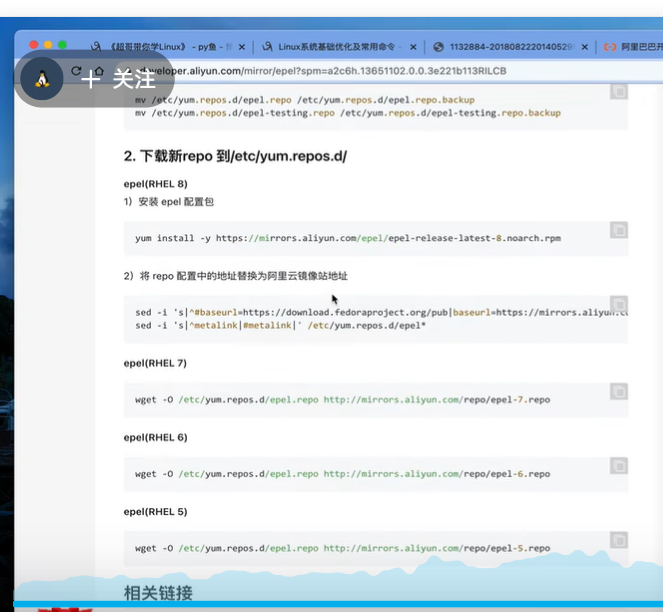This screenshot has width=663, height=612.
Task: Copy the mv backup commands code block
Action: click(x=619, y=91)
